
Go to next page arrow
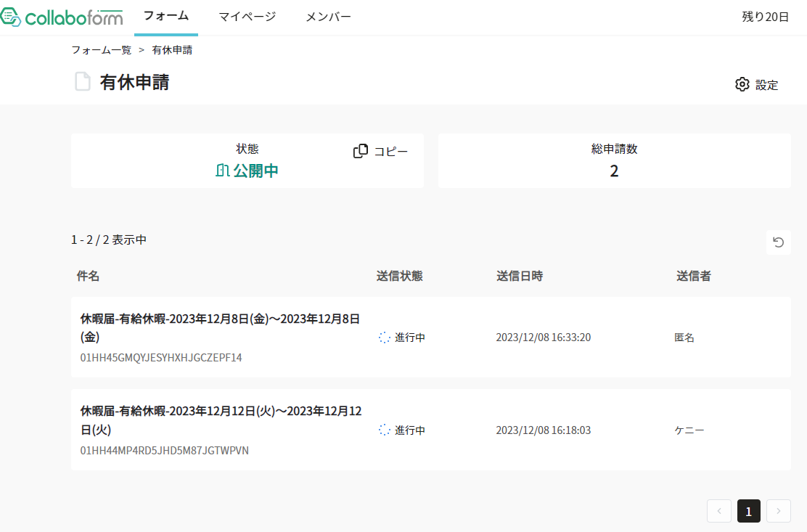point(778,511)
